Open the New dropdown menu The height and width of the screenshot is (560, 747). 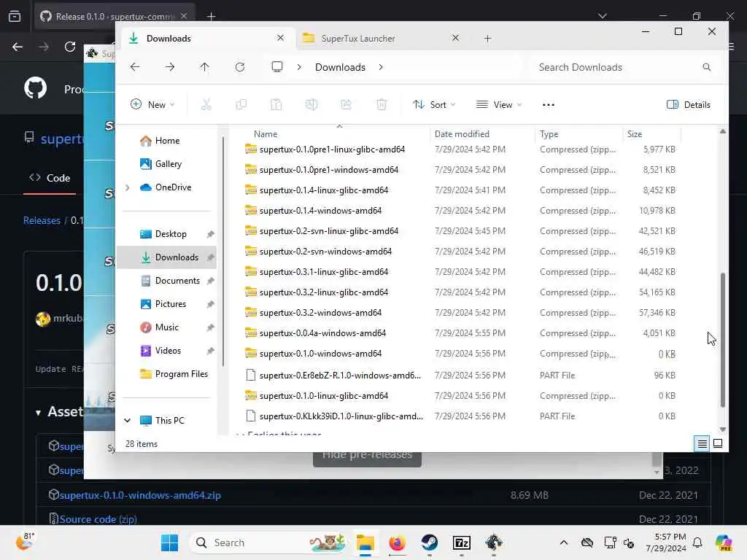pos(152,105)
